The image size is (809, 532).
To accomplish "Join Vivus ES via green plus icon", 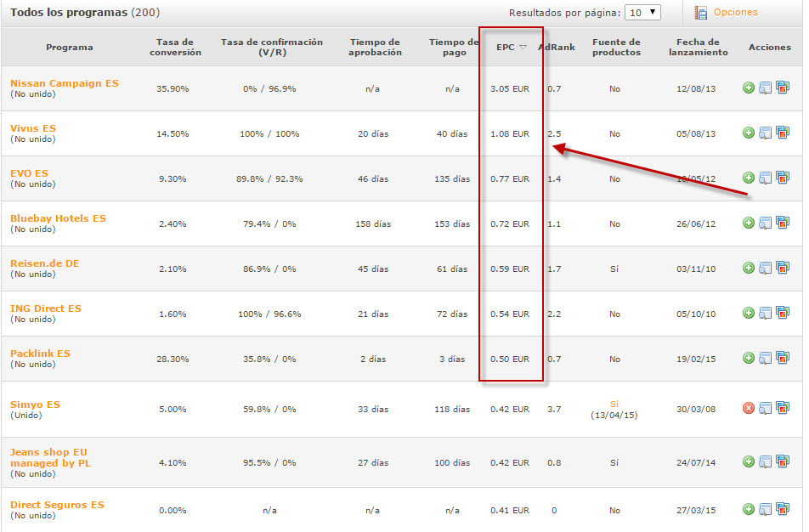I will [x=748, y=133].
